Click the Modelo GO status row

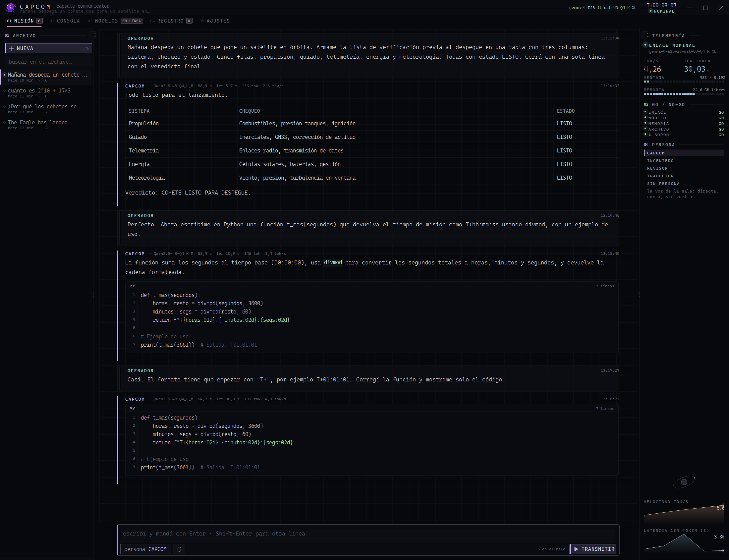point(684,118)
